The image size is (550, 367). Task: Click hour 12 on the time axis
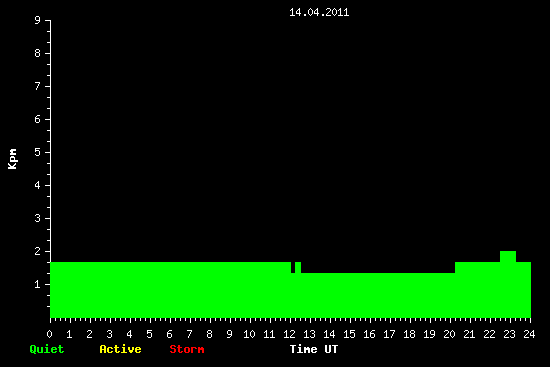point(289,334)
